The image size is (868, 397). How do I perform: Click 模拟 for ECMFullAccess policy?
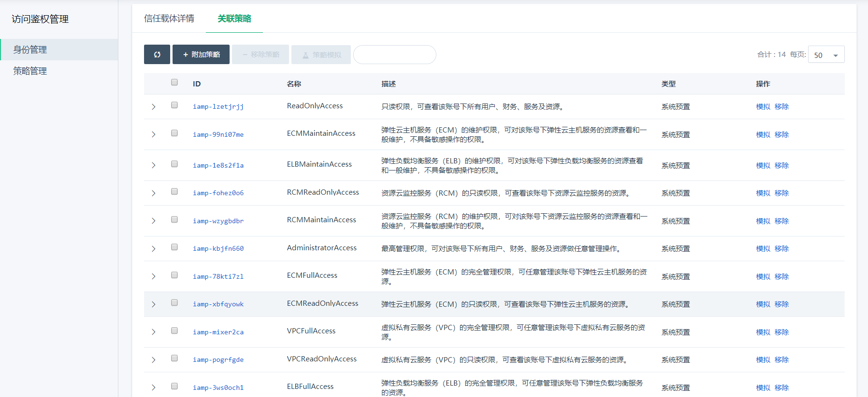[x=763, y=276]
